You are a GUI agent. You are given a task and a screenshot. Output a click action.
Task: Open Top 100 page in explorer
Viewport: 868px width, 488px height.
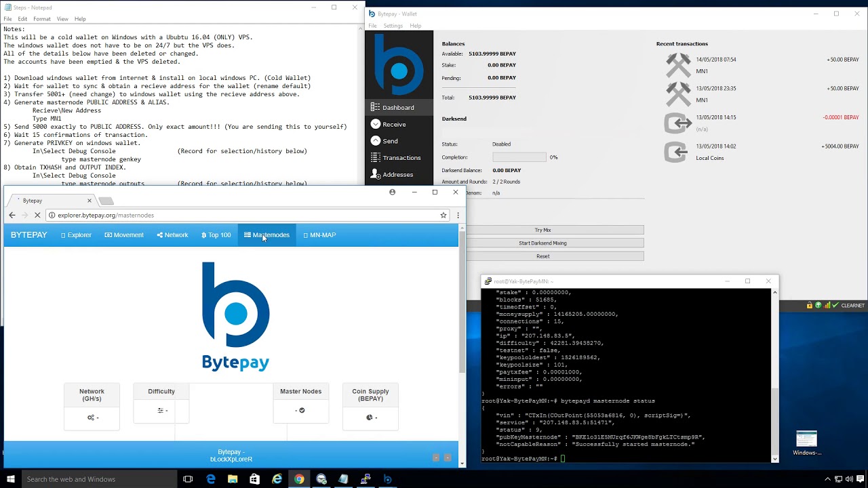point(216,235)
